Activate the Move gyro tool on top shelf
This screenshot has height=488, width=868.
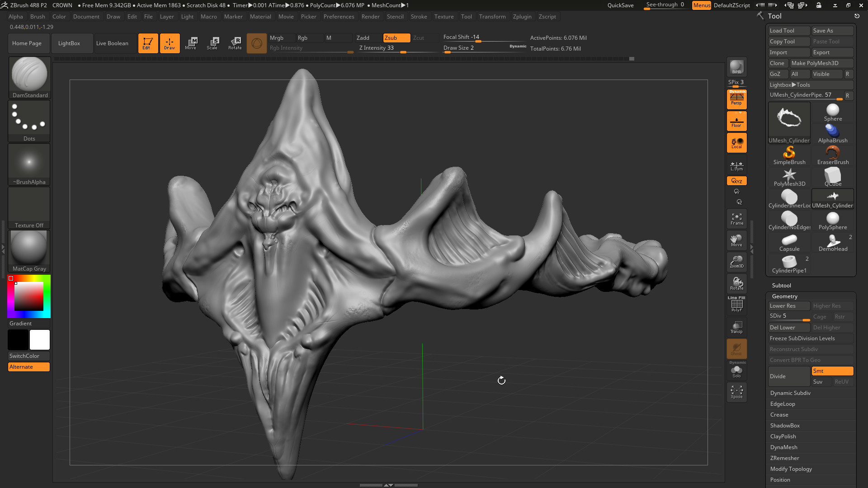click(191, 43)
